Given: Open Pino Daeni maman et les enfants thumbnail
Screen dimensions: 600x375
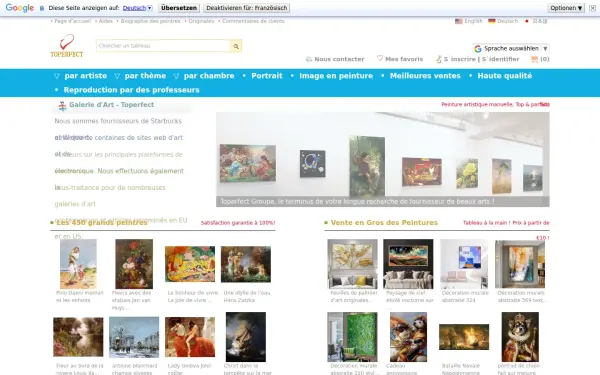Looking at the screenshot, I should [78, 264].
